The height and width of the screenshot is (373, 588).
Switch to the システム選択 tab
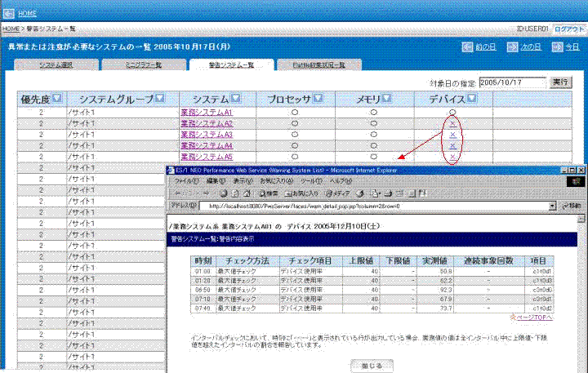coord(56,64)
